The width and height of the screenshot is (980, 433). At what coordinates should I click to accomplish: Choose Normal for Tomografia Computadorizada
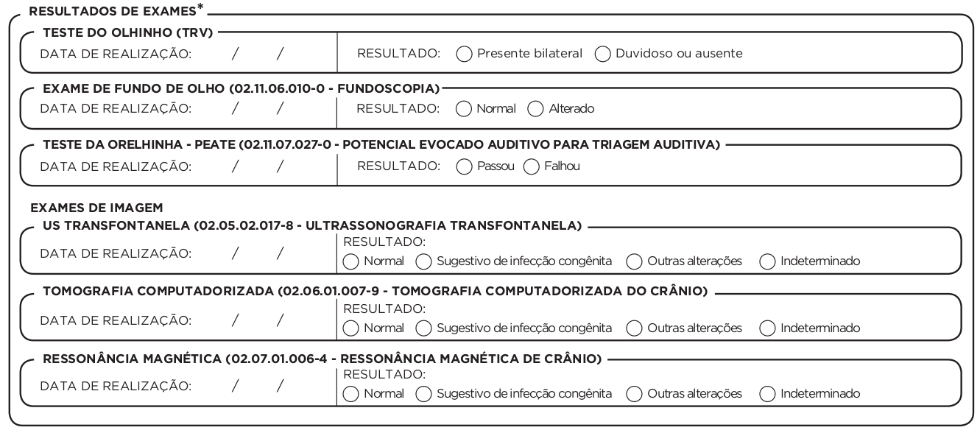point(351,328)
